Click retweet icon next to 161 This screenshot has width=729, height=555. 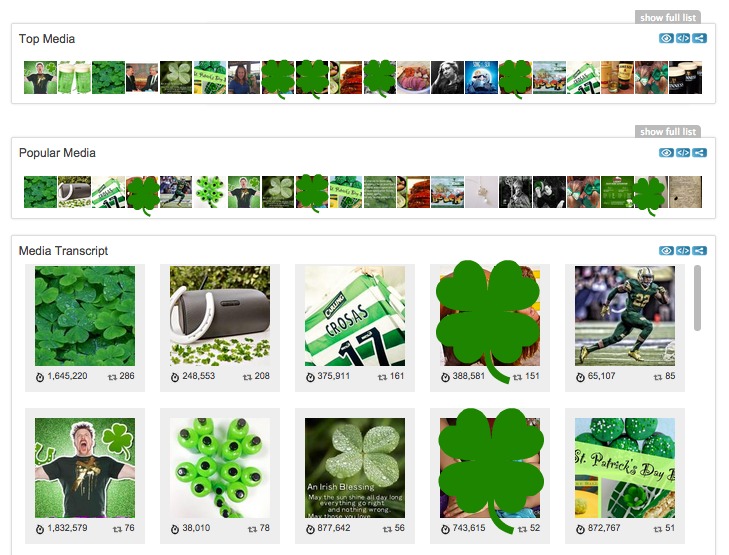382,377
